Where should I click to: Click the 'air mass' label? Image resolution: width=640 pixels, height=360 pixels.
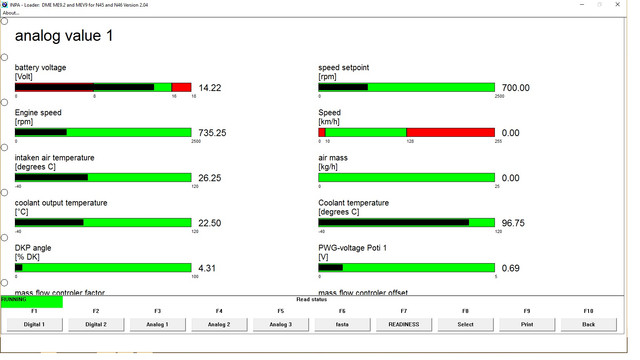coord(333,158)
